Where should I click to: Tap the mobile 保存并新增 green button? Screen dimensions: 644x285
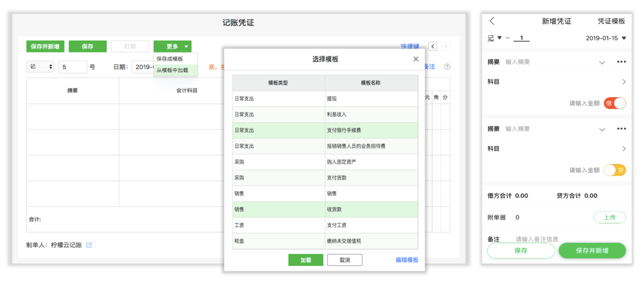592,250
